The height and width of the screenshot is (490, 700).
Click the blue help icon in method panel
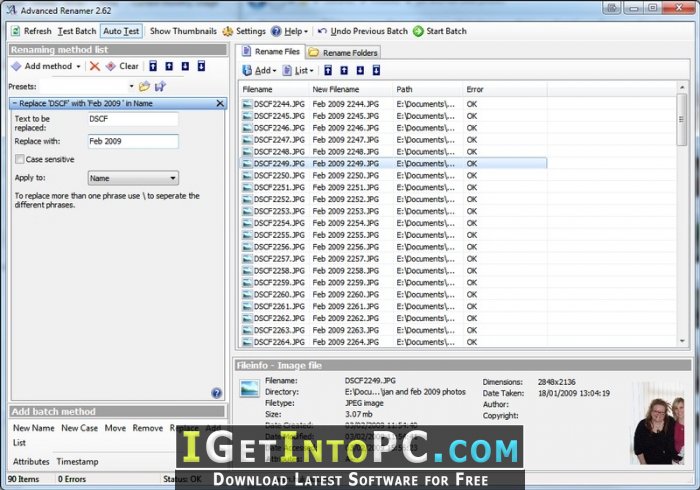point(217,393)
